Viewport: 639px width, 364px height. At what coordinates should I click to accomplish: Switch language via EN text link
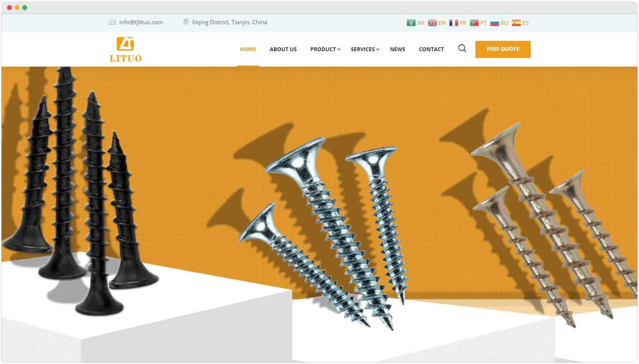tap(442, 23)
